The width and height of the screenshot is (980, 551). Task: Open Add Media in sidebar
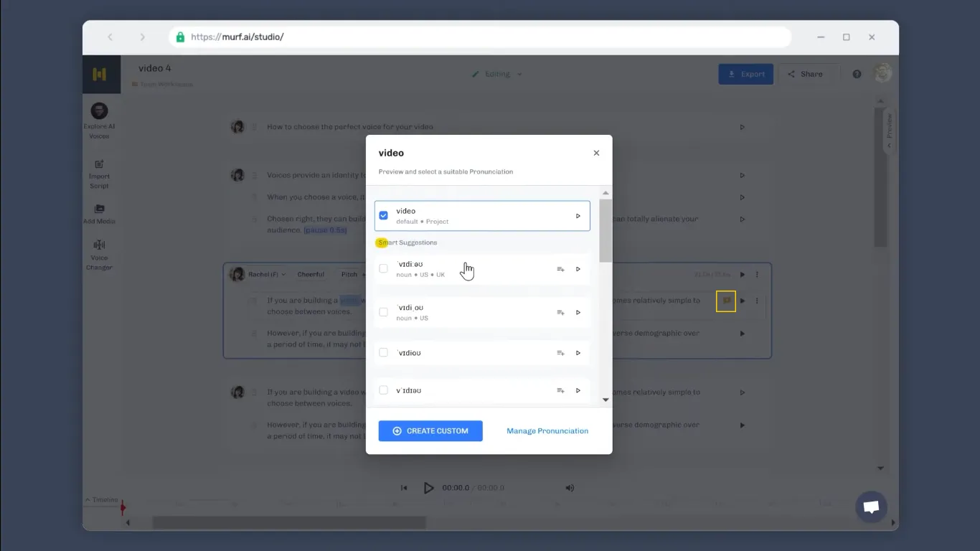point(99,215)
